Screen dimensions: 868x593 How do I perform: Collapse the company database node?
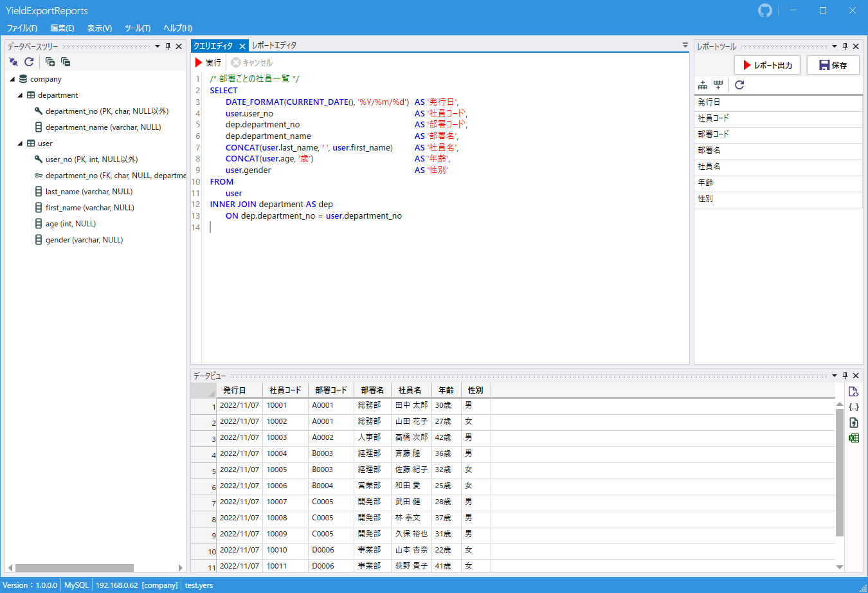[x=12, y=79]
